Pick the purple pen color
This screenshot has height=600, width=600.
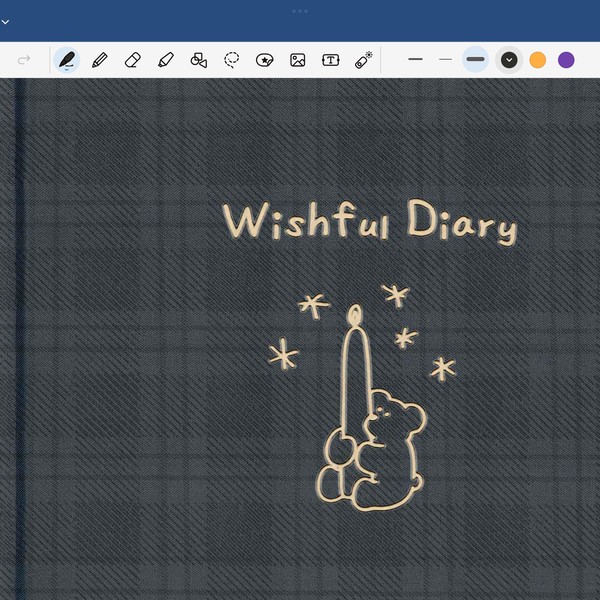click(x=566, y=60)
